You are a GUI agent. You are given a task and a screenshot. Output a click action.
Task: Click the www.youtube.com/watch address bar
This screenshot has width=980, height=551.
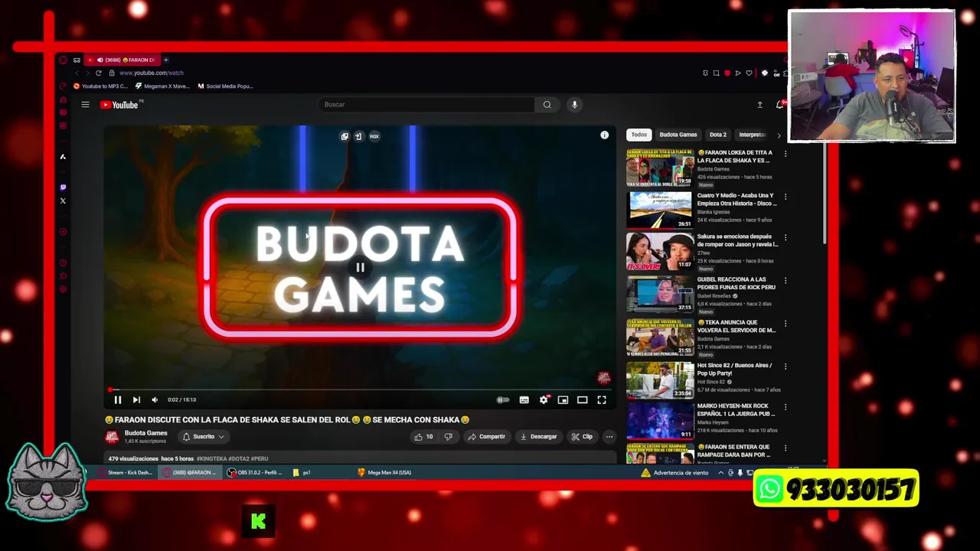[x=152, y=73]
